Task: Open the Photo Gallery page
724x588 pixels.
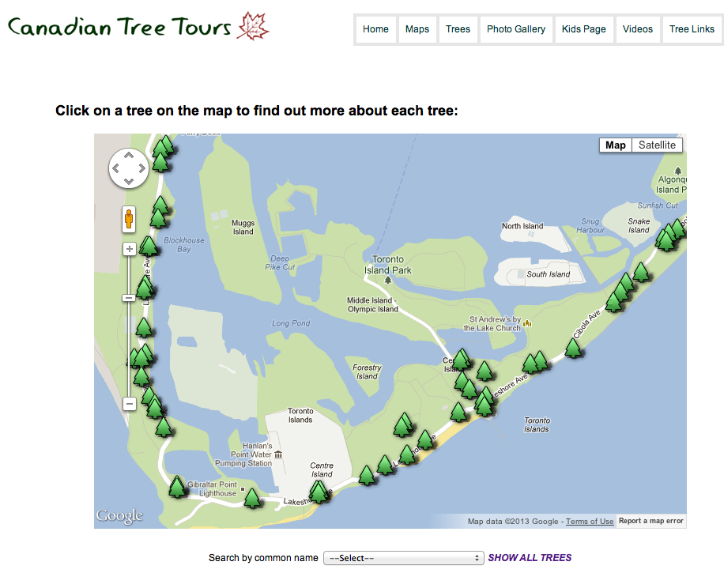Action: (x=516, y=29)
